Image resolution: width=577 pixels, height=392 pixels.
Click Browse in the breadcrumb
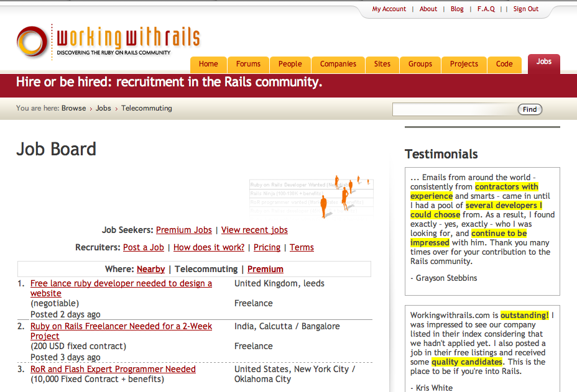pos(73,108)
